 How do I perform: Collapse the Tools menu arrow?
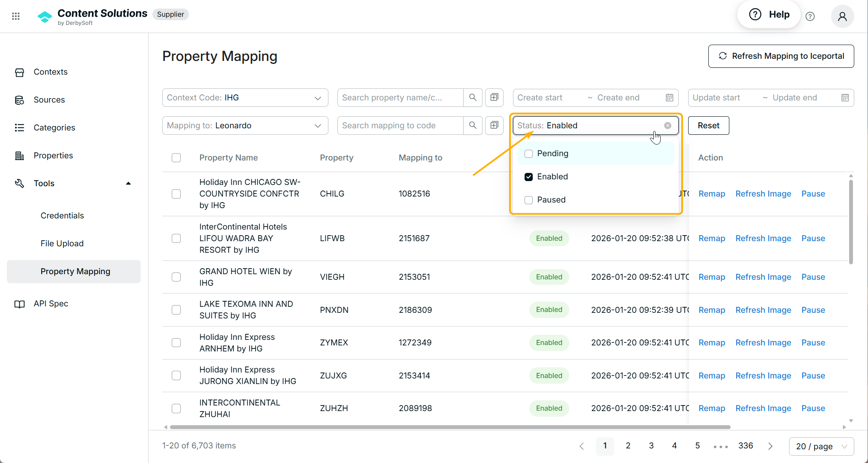click(128, 183)
